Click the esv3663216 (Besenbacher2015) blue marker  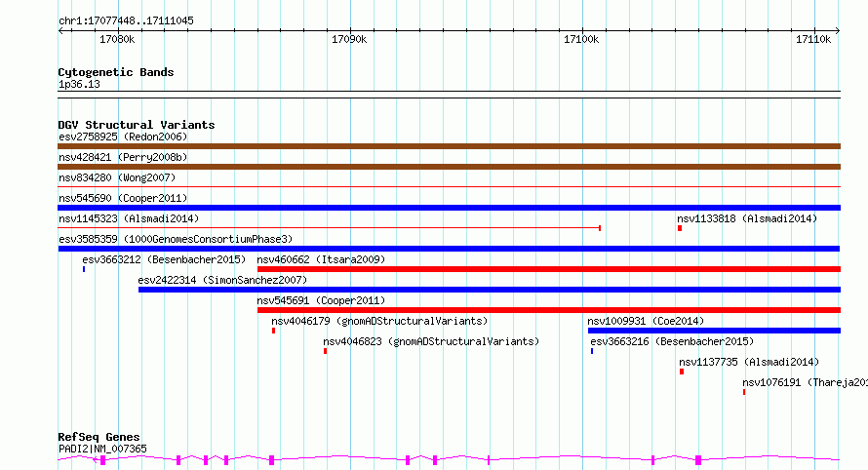[x=592, y=351]
